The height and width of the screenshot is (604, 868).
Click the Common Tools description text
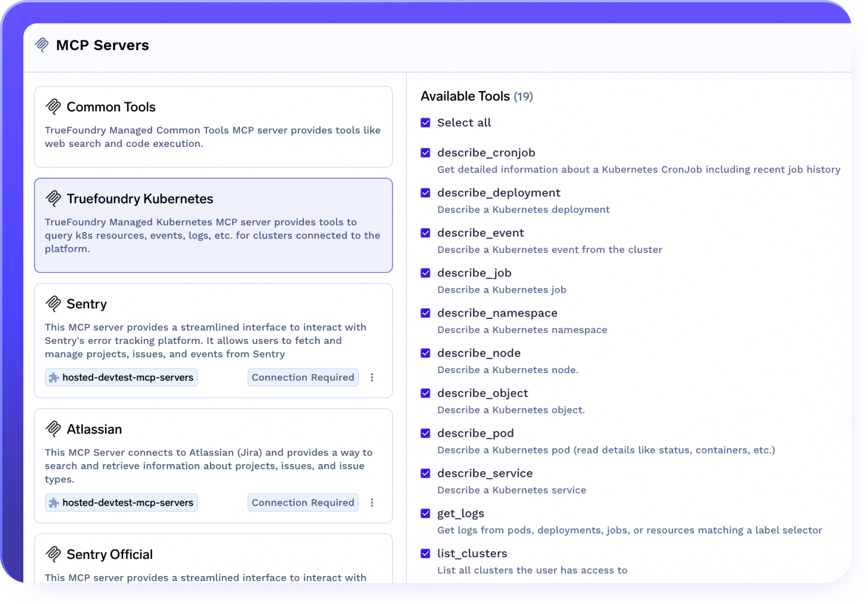[x=213, y=137]
